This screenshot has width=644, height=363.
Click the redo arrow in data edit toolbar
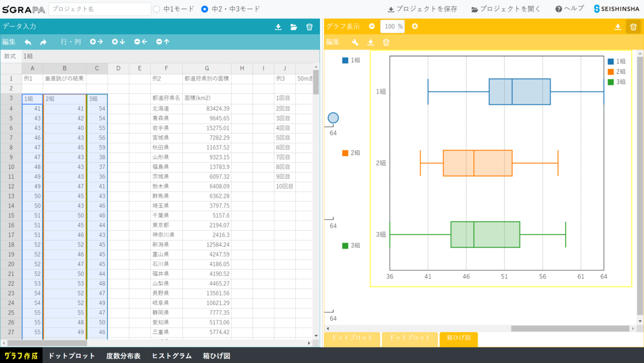point(43,42)
